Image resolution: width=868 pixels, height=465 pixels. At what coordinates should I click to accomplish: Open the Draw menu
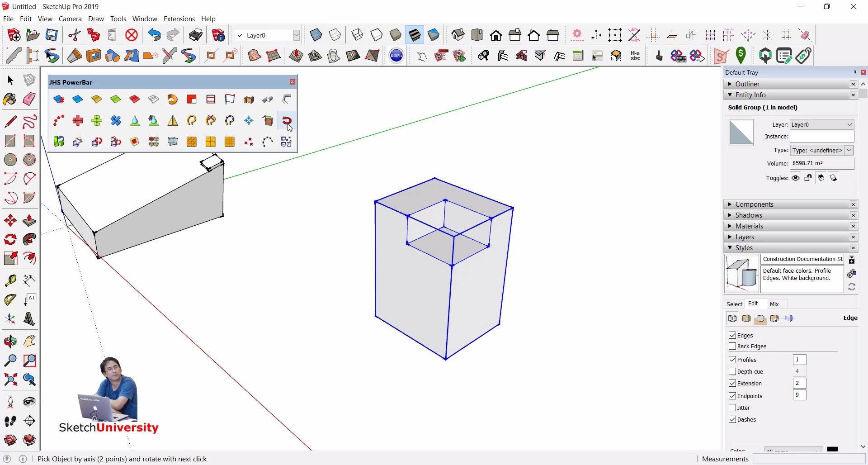click(x=96, y=19)
